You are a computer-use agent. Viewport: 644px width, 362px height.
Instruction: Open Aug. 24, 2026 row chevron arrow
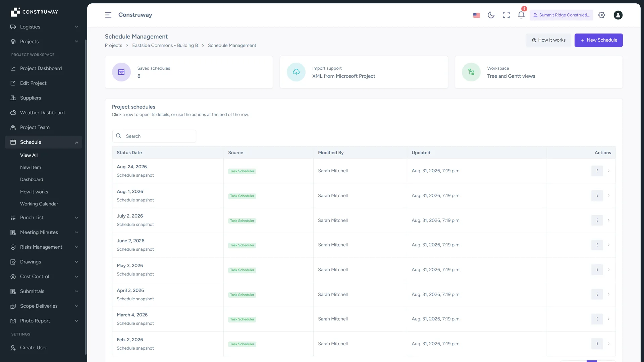(x=608, y=171)
